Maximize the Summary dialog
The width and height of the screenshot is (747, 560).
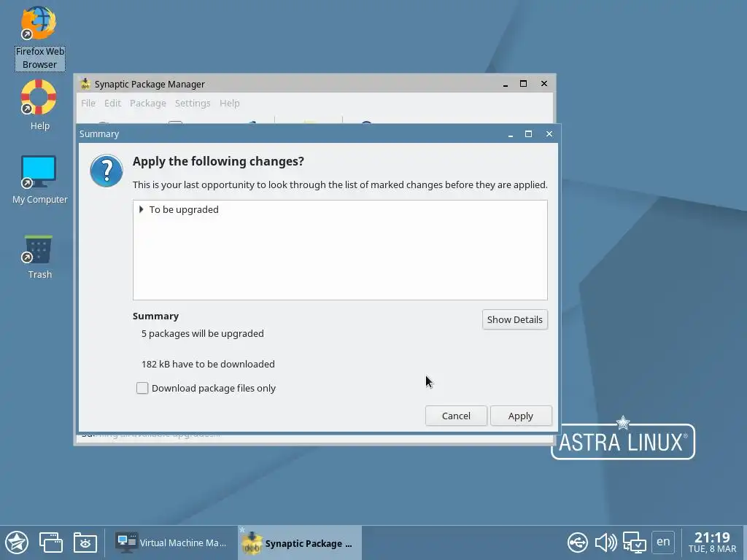(528, 134)
